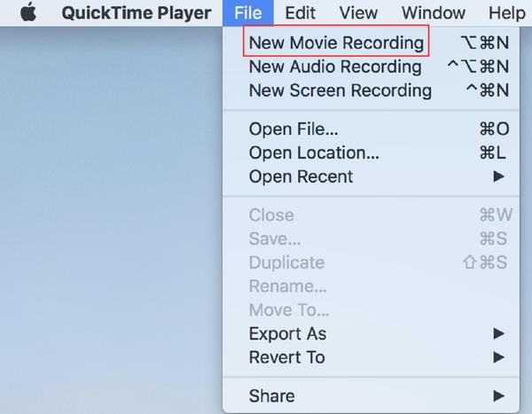Expand the Share submenu
532x414 pixels.
click(x=372, y=395)
